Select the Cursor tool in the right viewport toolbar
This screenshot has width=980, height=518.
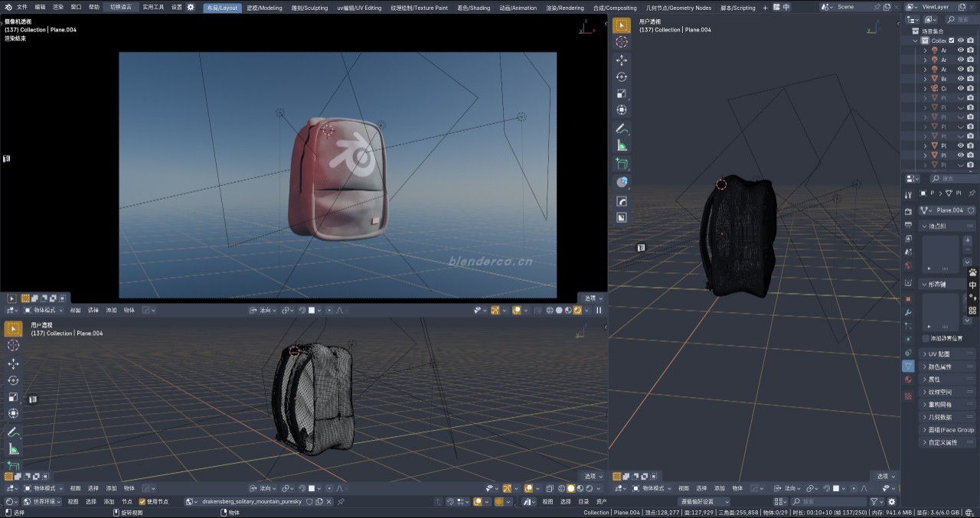[x=622, y=42]
